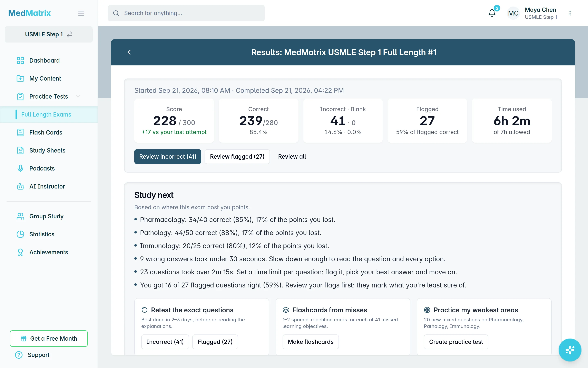588x368 pixels.
Task: Click the Flash Cards icon
Action: click(x=20, y=132)
